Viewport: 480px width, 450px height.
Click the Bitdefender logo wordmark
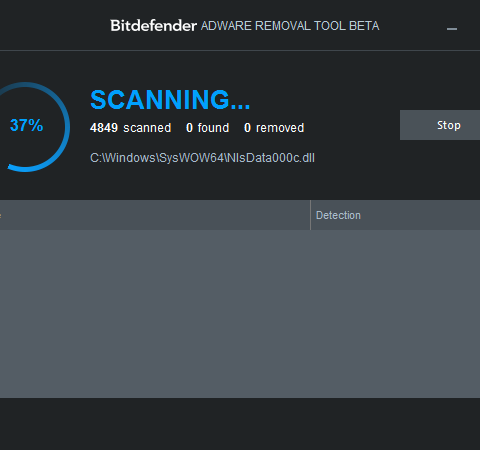[x=153, y=26]
